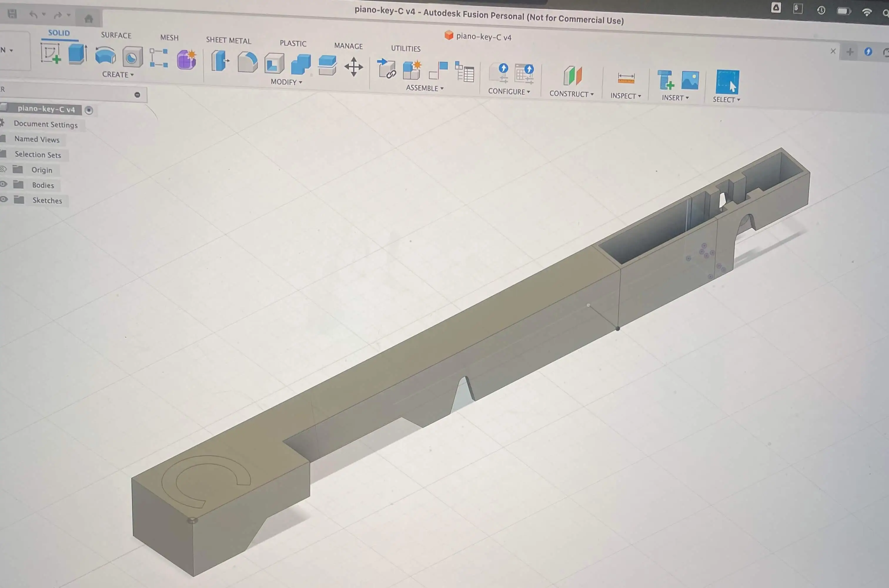Toggle visibility eye of Bodies folder
Screen dimensions: 889x588
[x=4, y=184]
